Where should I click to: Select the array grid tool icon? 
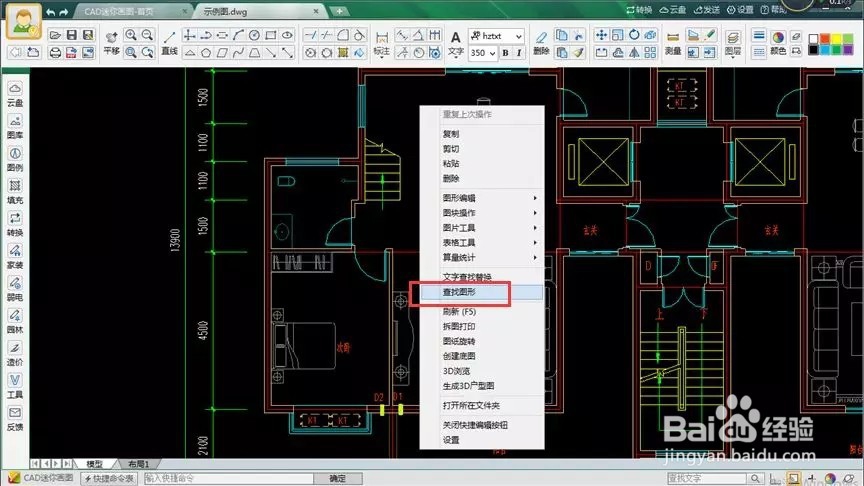coord(651,52)
